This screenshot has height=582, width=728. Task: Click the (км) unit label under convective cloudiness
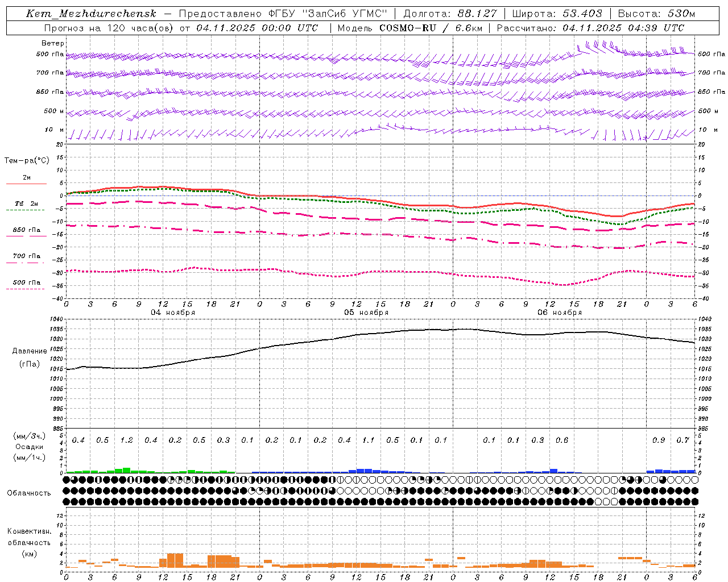[29, 554]
